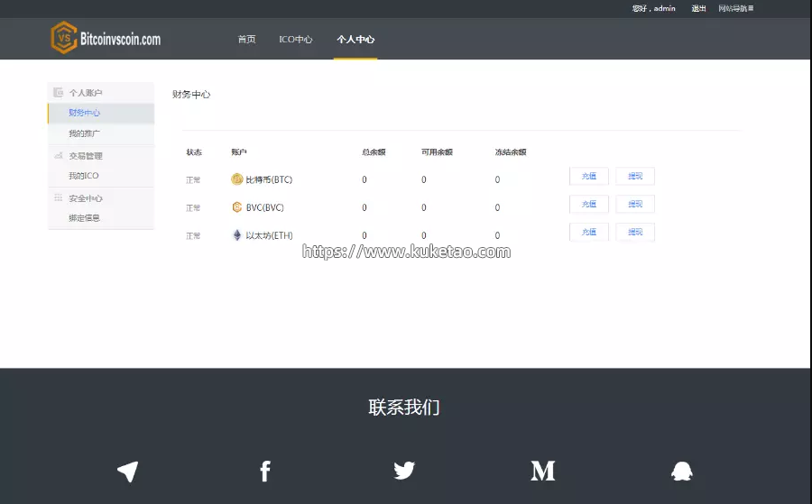Click the 比特币(BTC) account name

(269, 179)
